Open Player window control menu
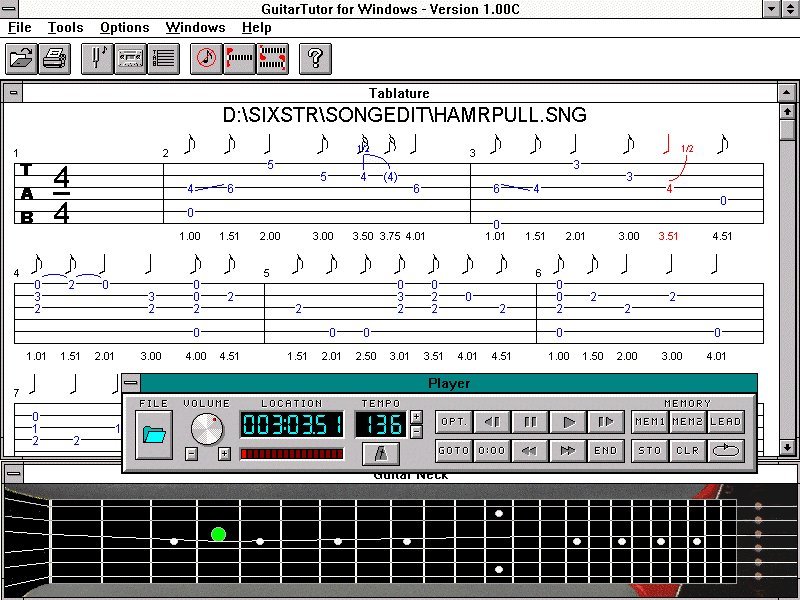The image size is (800, 600). coord(131,383)
